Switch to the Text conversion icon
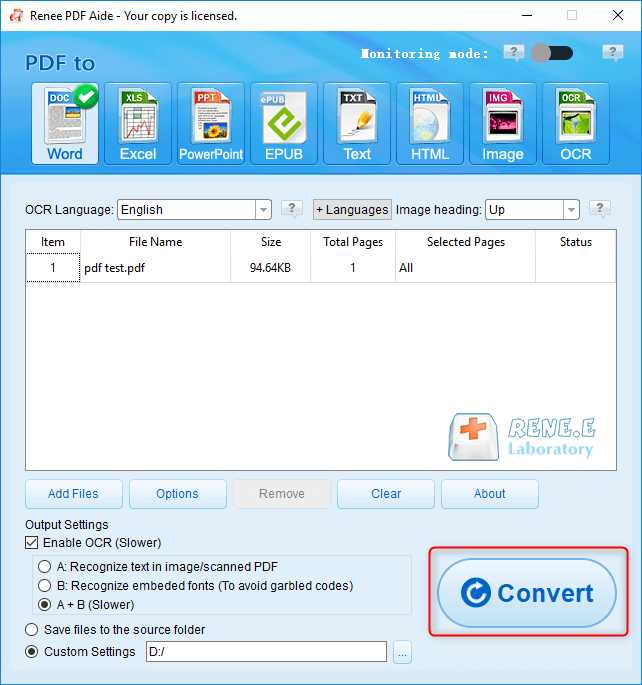 (x=357, y=123)
